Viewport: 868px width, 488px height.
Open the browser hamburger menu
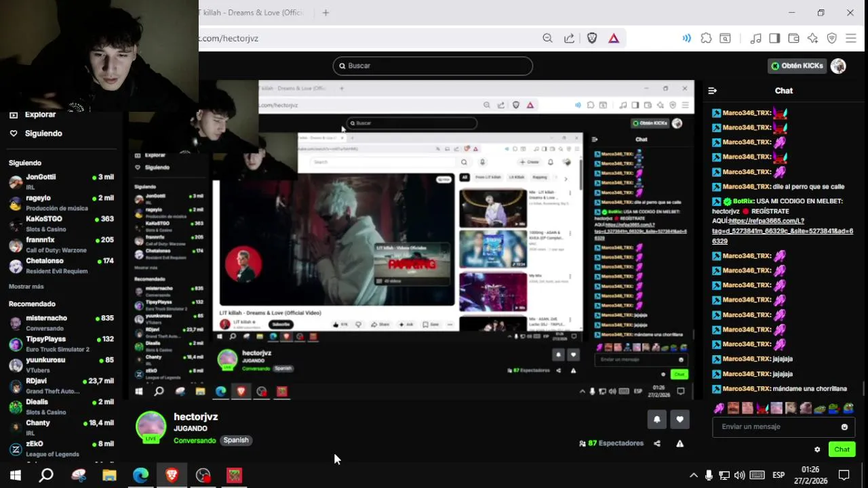(851, 39)
